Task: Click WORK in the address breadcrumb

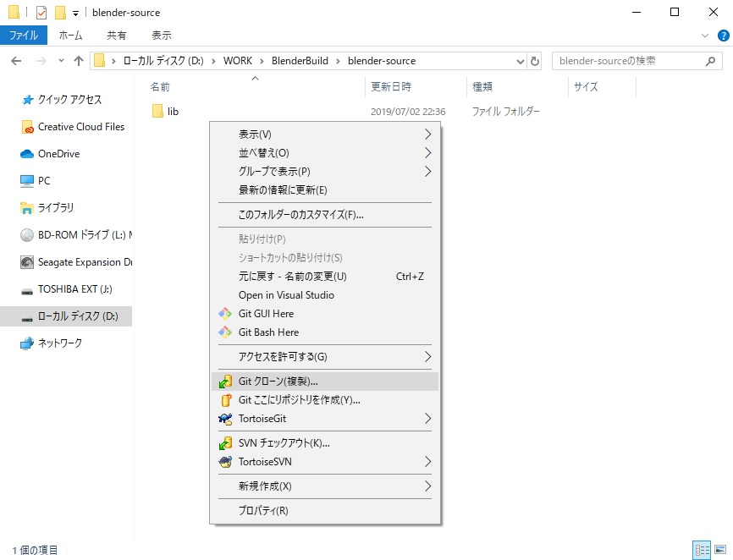Action: [238, 61]
